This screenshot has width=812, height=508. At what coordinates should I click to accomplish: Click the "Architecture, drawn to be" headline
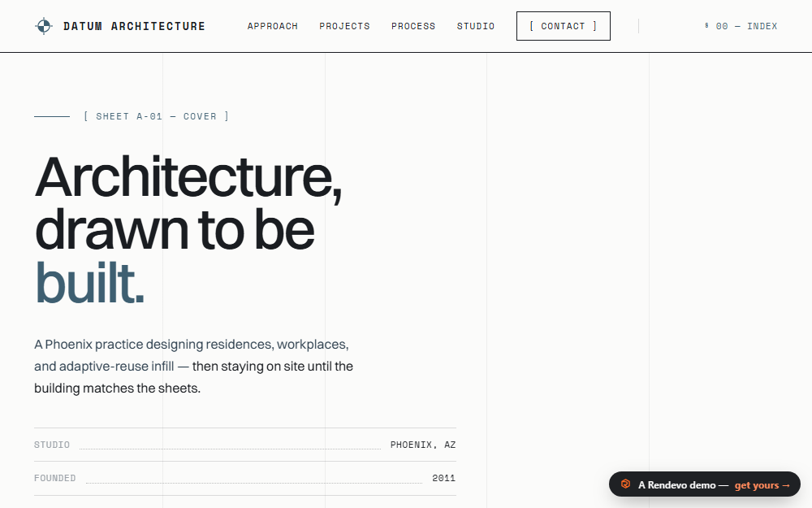188,203
